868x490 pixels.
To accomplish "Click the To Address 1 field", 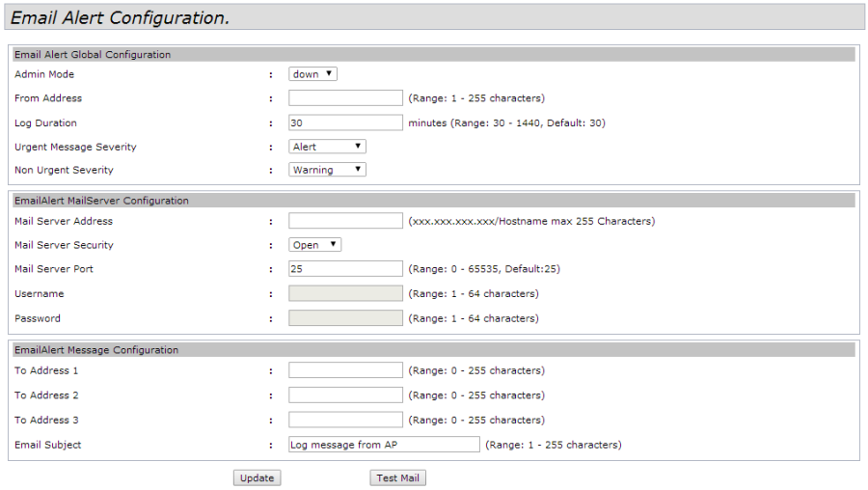I will [345, 370].
